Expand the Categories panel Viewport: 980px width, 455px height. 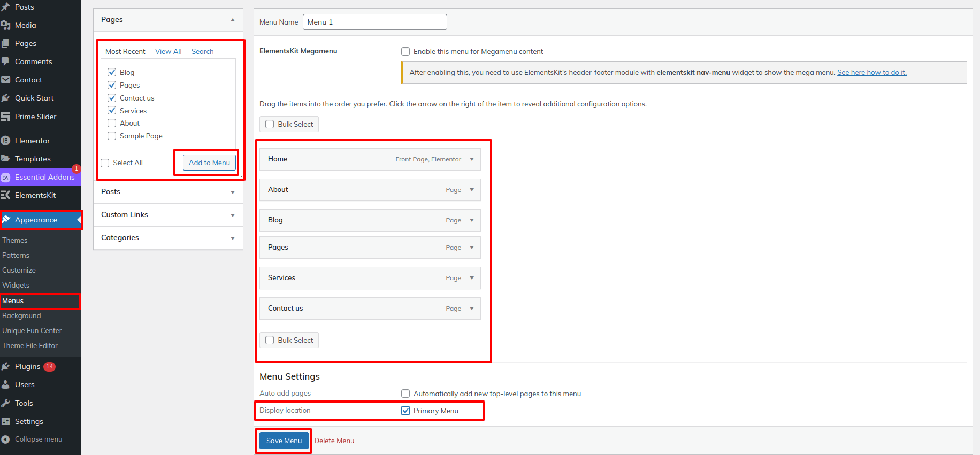[233, 238]
